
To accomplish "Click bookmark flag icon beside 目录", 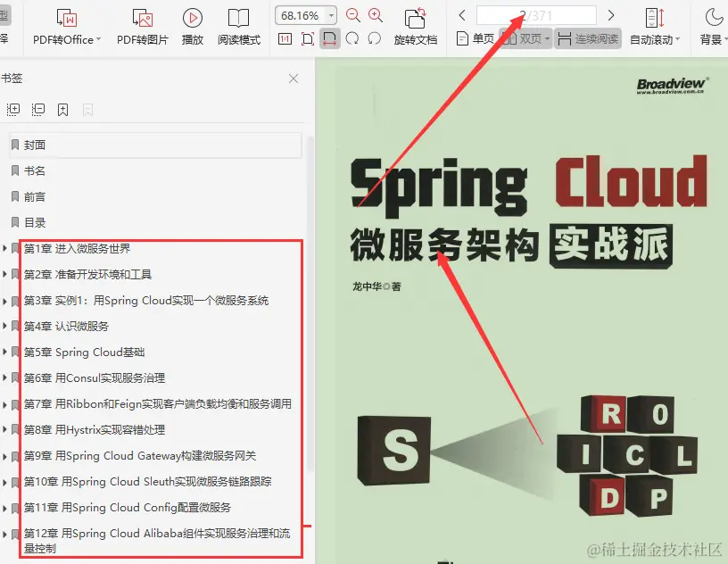I will pyautogui.click(x=15, y=222).
